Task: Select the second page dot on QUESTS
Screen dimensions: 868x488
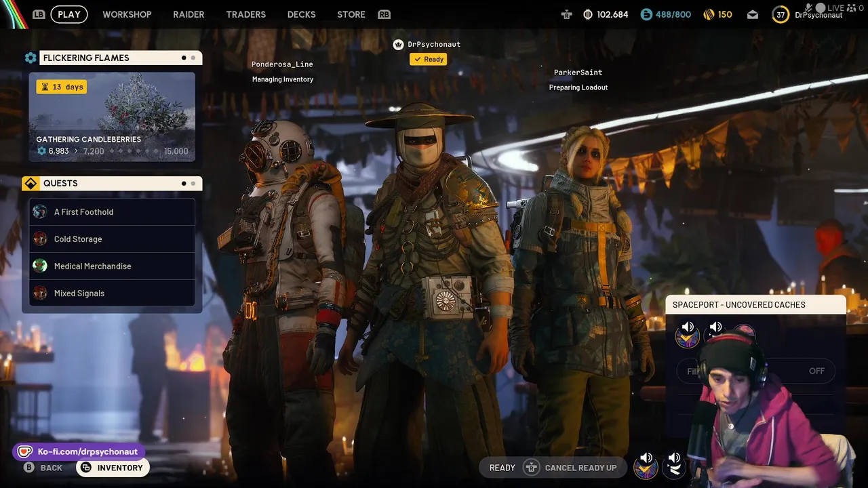Action: point(193,183)
